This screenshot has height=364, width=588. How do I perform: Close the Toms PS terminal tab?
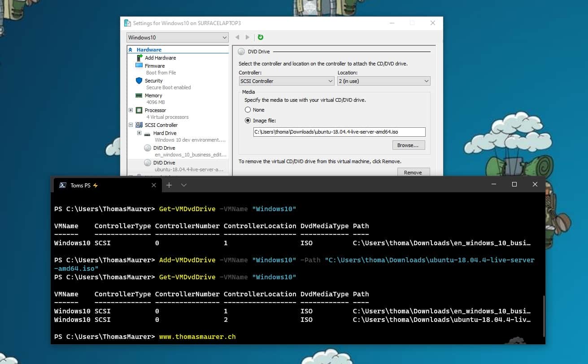pos(153,185)
